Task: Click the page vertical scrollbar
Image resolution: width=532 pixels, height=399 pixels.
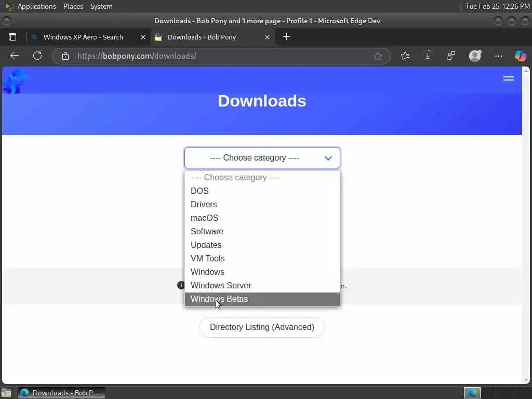Action: pyautogui.click(x=526, y=225)
